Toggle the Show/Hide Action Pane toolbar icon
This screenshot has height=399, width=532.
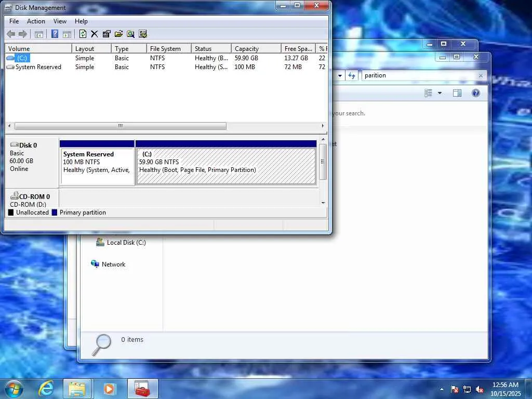coord(67,34)
